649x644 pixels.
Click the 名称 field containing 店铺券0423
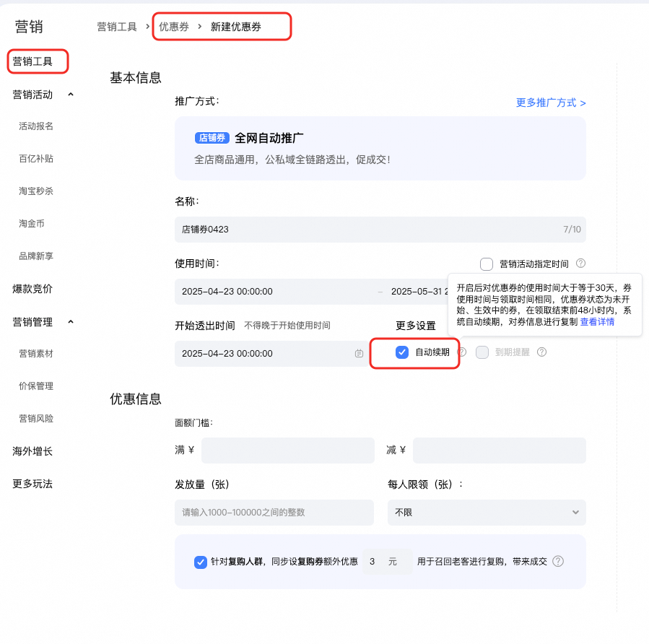click(x=380, y=230)
